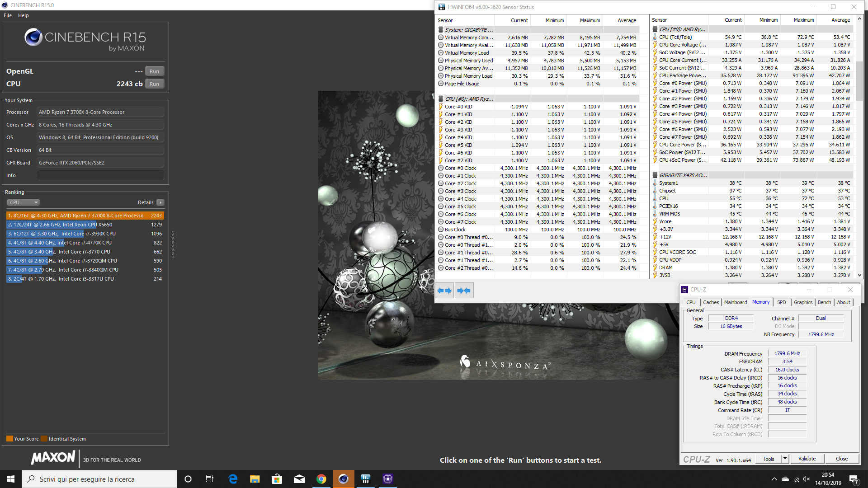Open File Explorer from the taskbar
This screenshot has height=488, width=868.
tap(255, 479)
